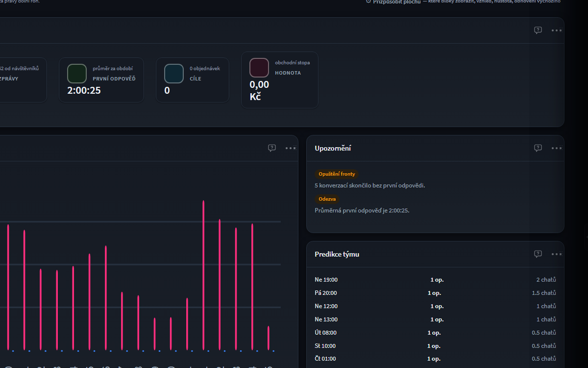This screenshot has width=588, height=368.
Task: Select the St 10:00 prediction row
Action: pyautogui.click(x=435, y=346)
